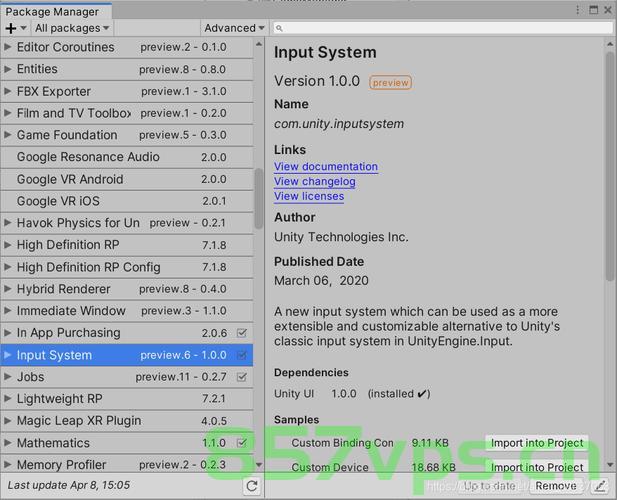Click In App Purchasing installed checkmark
This screenshot has height=500, width=617.
[242, 333]
